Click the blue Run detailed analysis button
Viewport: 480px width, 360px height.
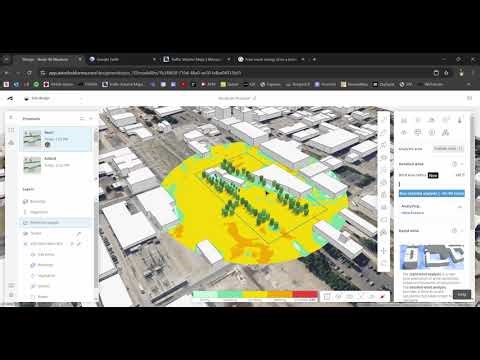431,193
